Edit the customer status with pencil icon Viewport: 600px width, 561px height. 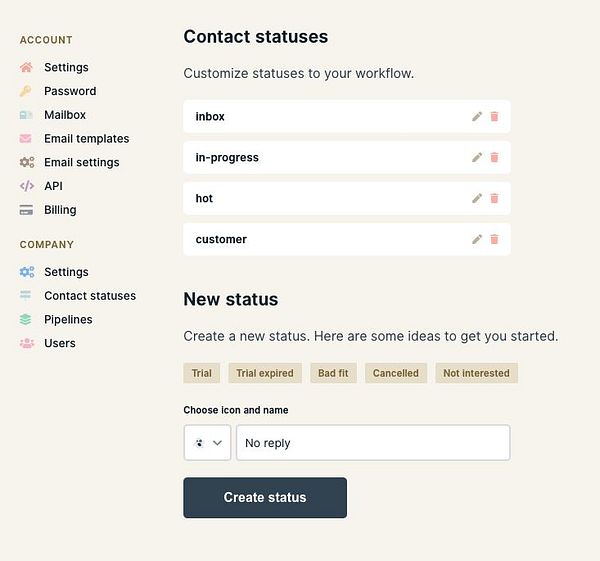(477, 240)
